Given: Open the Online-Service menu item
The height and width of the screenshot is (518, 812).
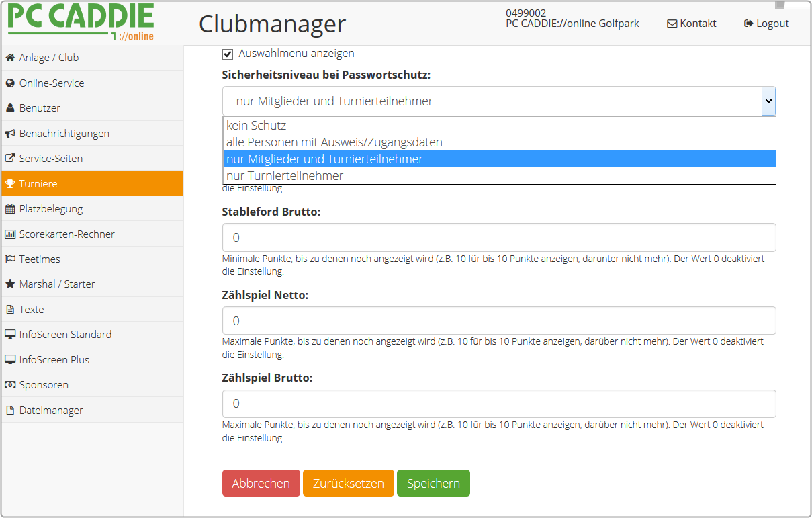Looking at the screenshot, I should coord(92,83).
